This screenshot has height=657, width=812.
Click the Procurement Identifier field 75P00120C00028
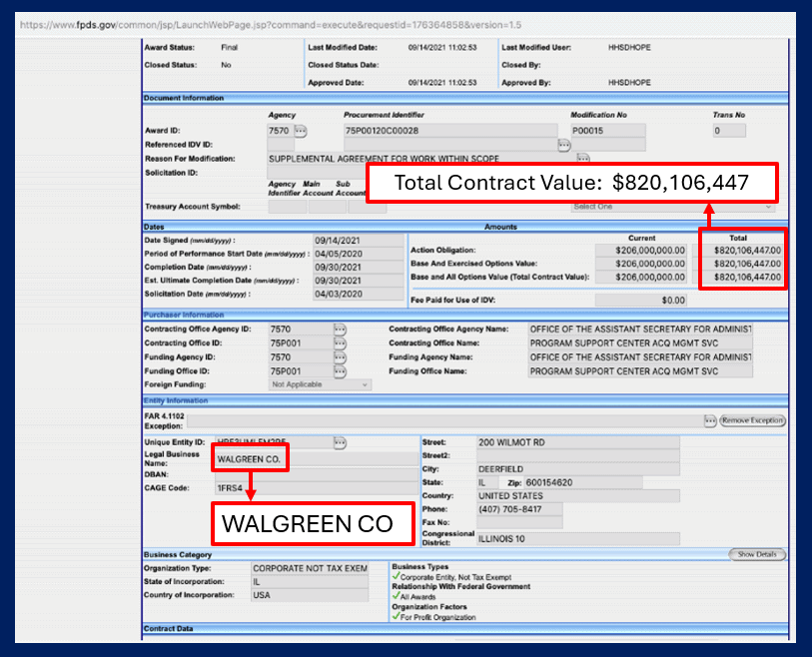(450, 131)
